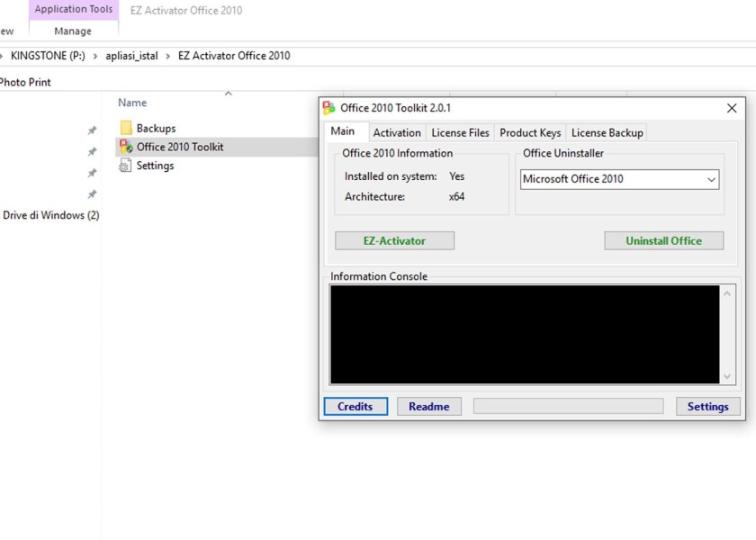
Task: Select the Settings file icon
Action: point(125,166)
